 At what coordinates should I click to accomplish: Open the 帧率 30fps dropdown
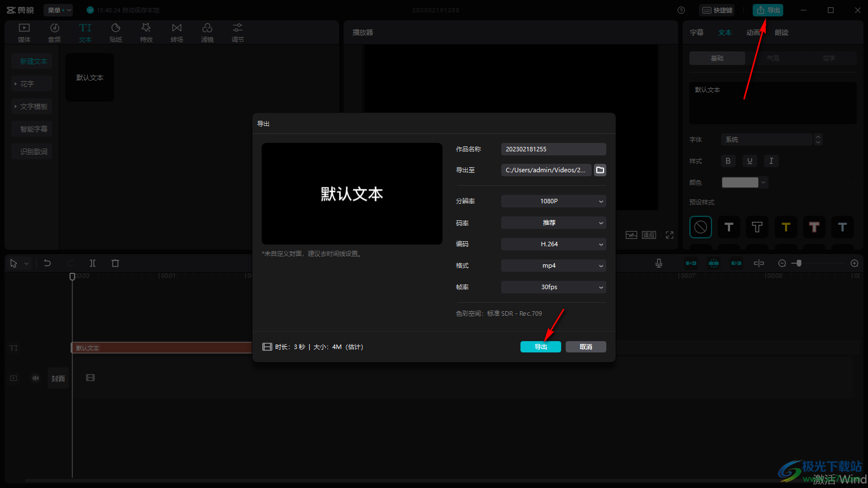pos(554,287)
